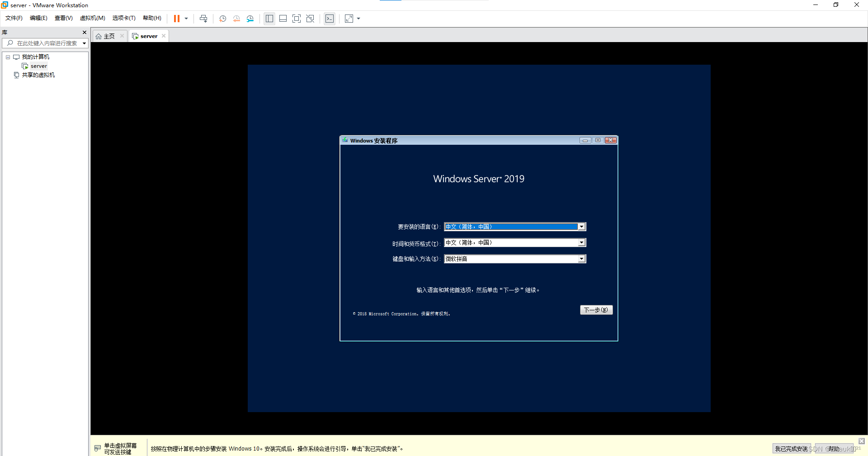Screen dimensions: 868x456
Task: Take a snapshot of the virtual machine
Action: [222, 19]
